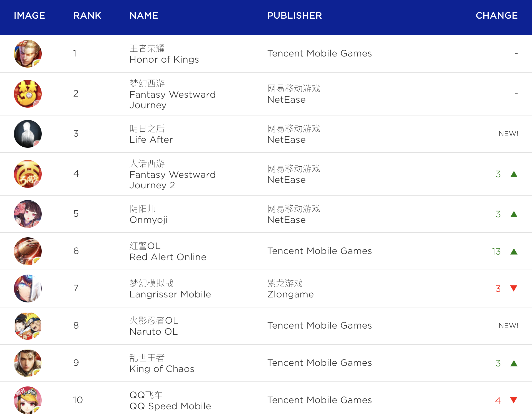Select the QQ Speed Mobile game icon
Image resolution: width=532 pixels, height=419 pixels.
pos(28,400)
